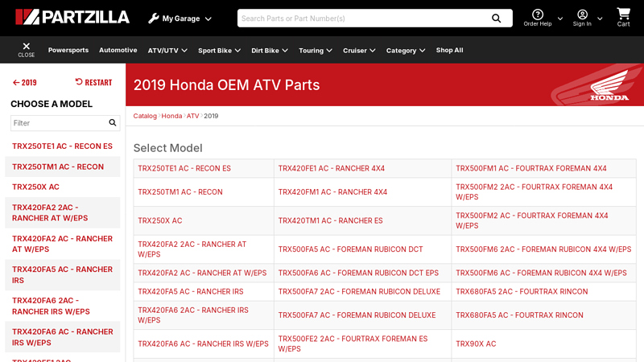This screenshot has width=644, height=362.
Task: Open TRX500FA7 AC - FOREMAN RUBICON DELUXE
Action: point(357,315)
